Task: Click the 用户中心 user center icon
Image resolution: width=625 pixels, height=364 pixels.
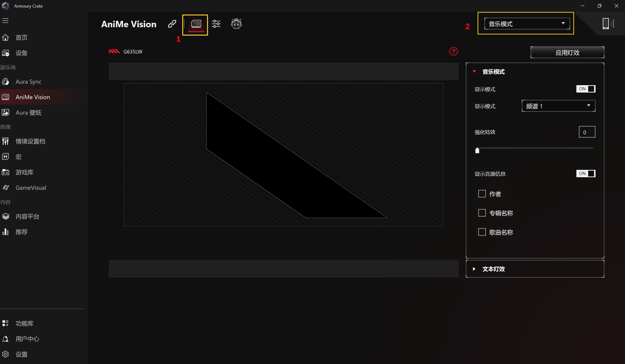Action: 5,339
